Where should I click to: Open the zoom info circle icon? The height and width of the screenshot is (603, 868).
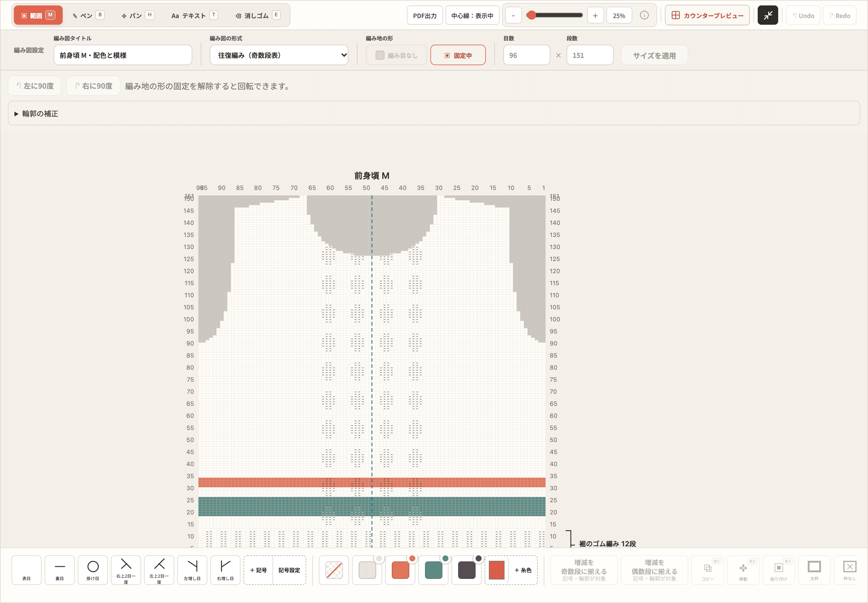[x=644, y=15]
